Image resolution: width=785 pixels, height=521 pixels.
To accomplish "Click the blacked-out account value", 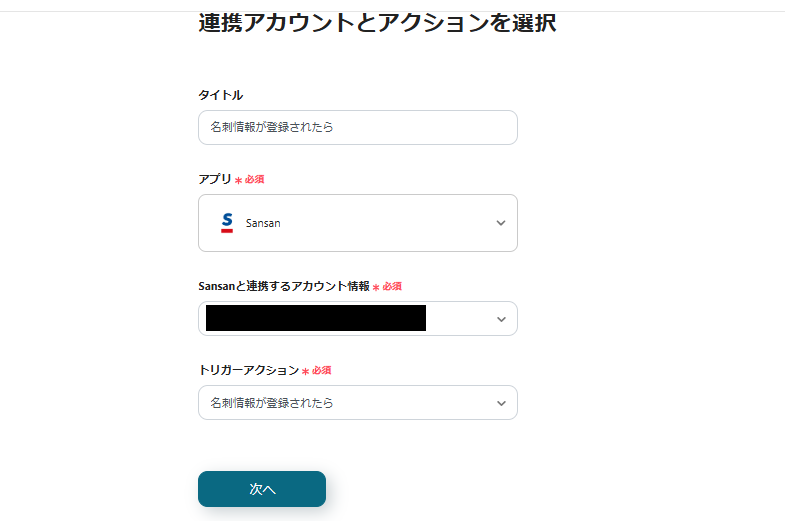I will (315, 319).
